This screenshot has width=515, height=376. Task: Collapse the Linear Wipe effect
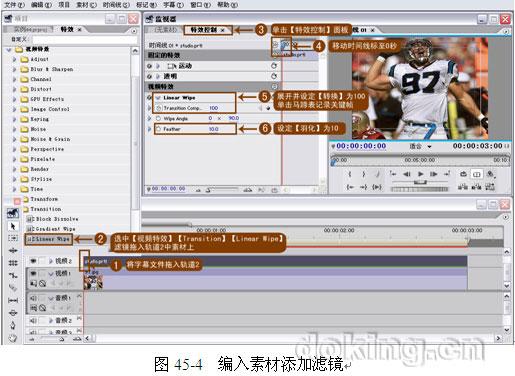158,98
